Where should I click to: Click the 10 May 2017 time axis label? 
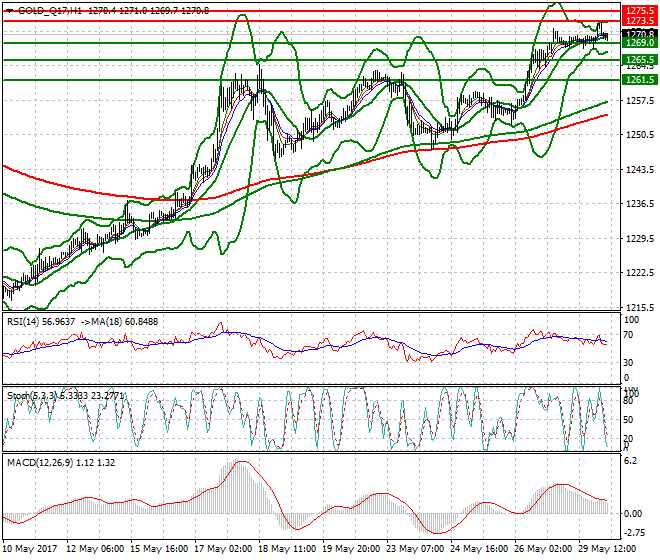tap(30, 549)
